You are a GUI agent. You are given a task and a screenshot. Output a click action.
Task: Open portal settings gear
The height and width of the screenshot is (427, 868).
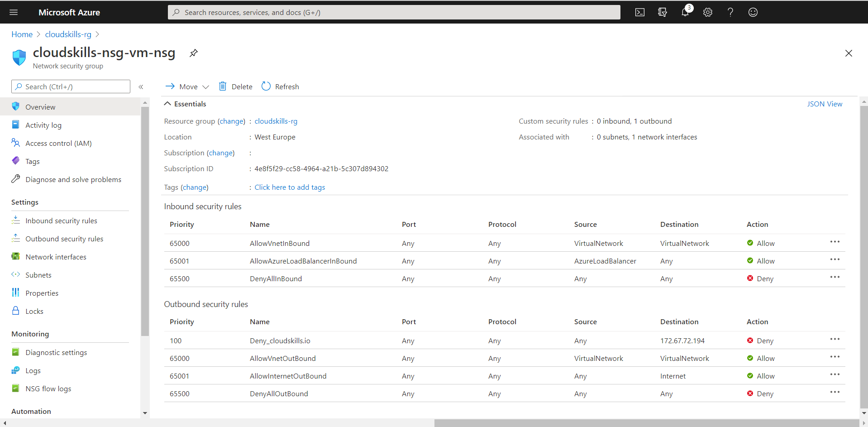tap(708, 12)
